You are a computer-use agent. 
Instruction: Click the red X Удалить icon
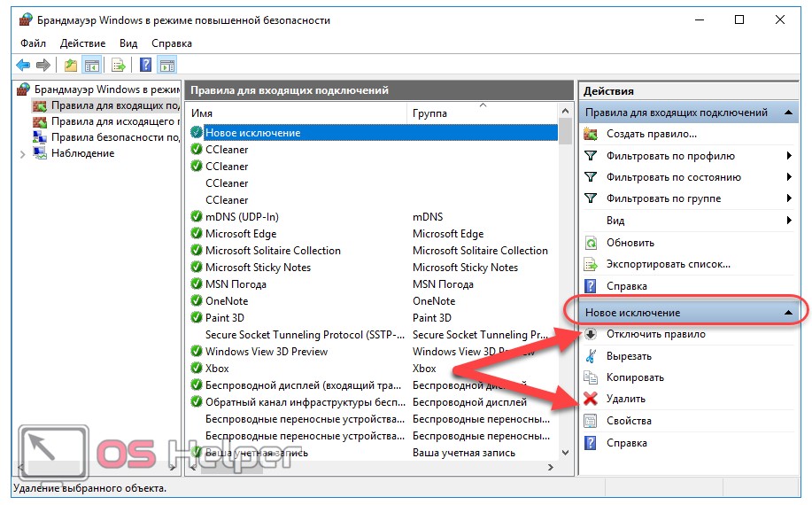pyautogui.click(x=591, y=400)
